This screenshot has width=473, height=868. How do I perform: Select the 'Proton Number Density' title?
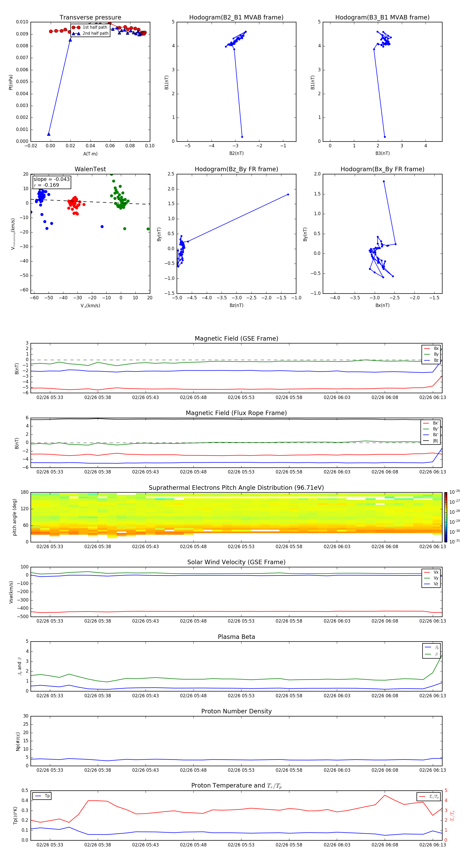click(x=236, y=711)
